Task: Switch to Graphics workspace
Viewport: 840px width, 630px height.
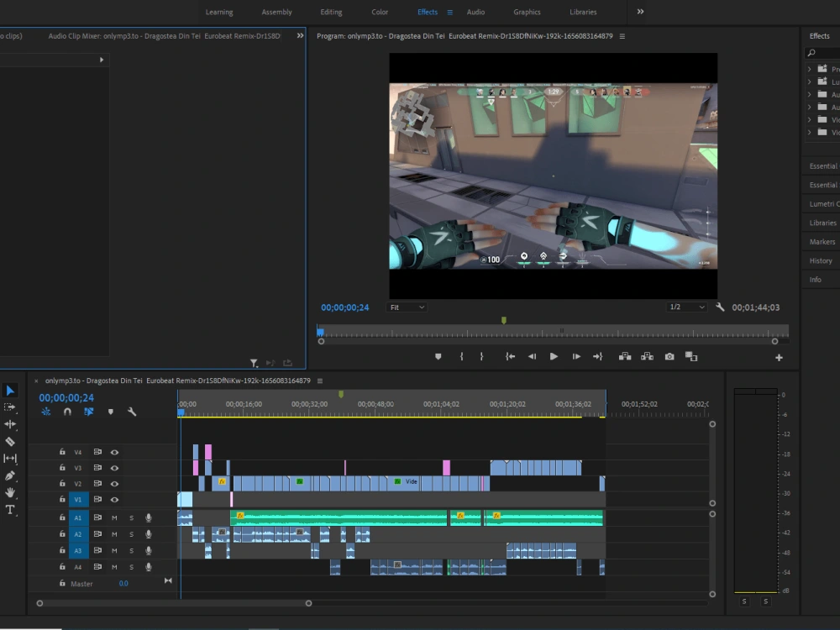Action: tap(527, 12)
